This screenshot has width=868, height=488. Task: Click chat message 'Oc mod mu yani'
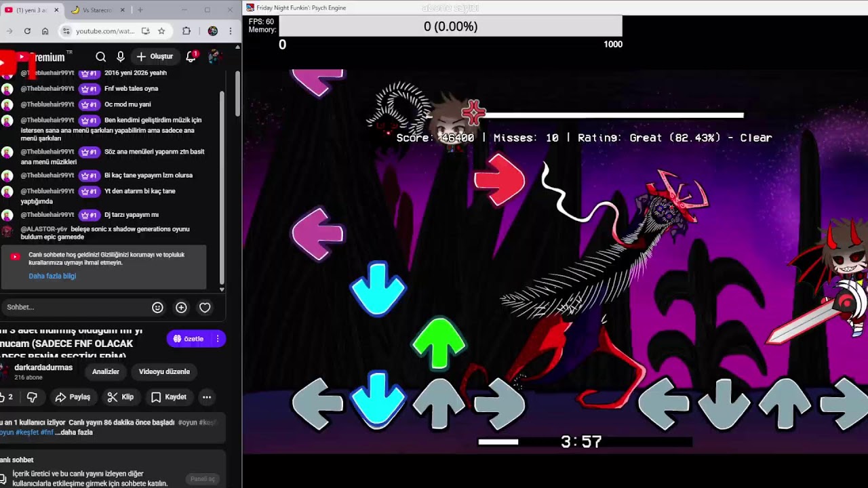click(x=127, y=104)
